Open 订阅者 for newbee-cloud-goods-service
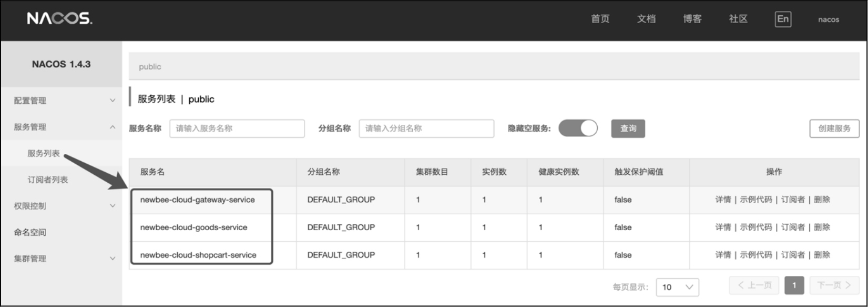Image resolution: width=868 pixels, height=307 pixels. 793,227
